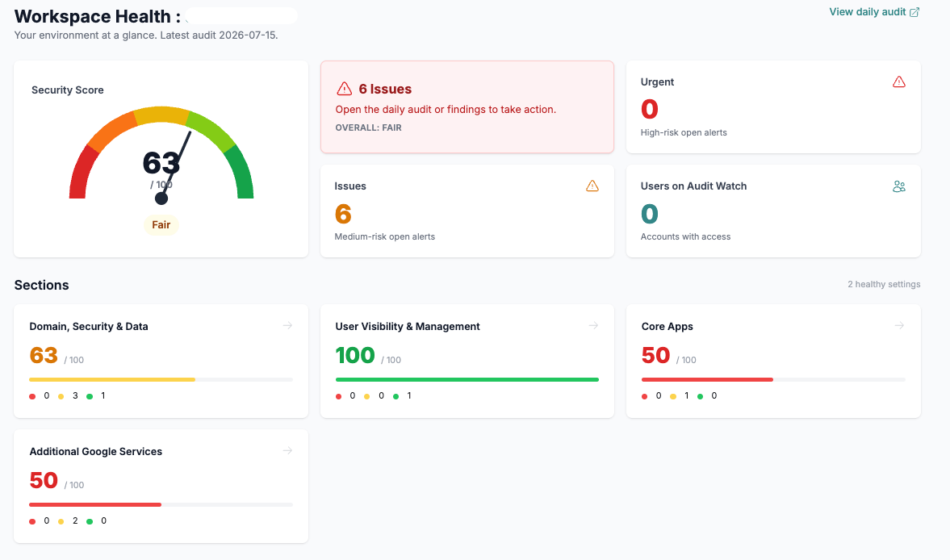Open Domain, Security & Data via its arrow
This screenshot has height=560, width=950.
[288, 326]
